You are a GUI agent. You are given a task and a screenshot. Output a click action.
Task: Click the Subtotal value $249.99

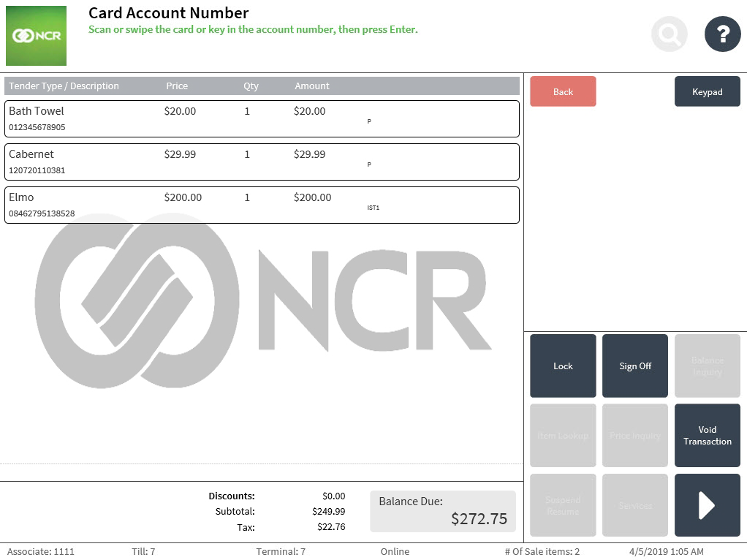[329, 512]
